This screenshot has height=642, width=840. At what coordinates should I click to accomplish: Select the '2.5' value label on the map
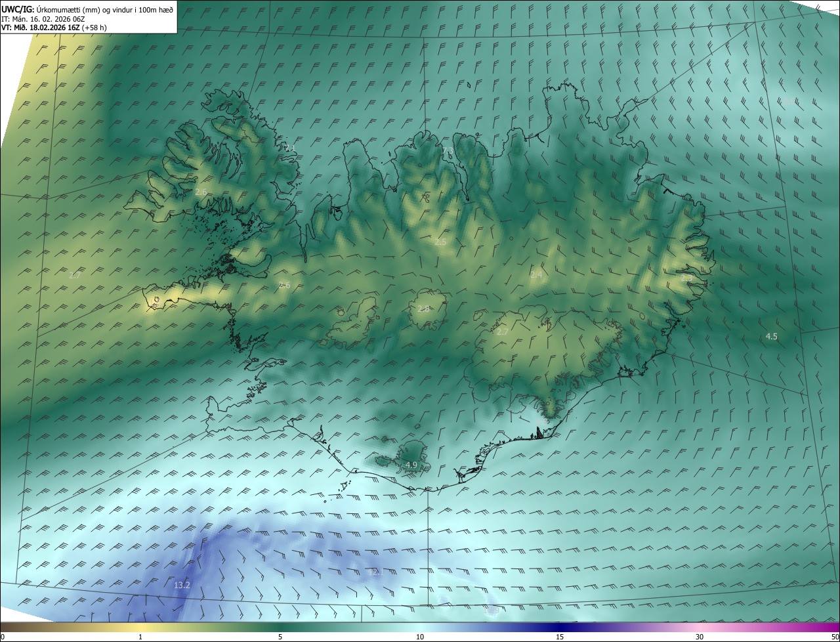440,242
